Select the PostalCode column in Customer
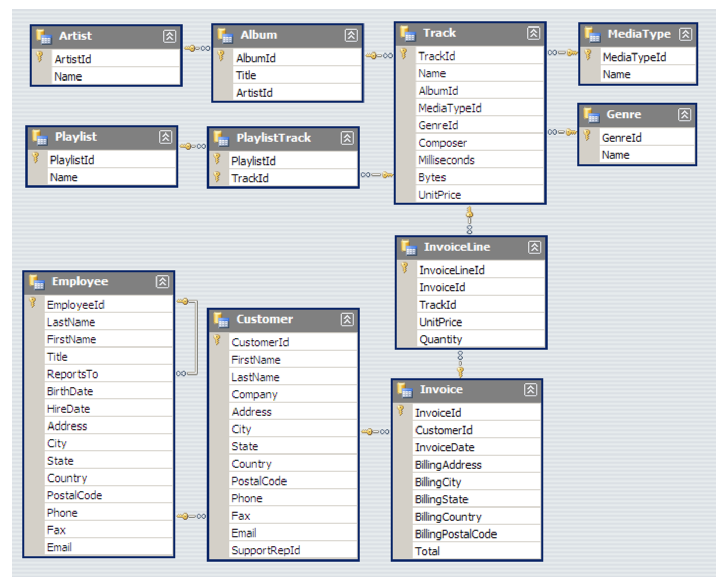The image size is (728, 587). 294,481
